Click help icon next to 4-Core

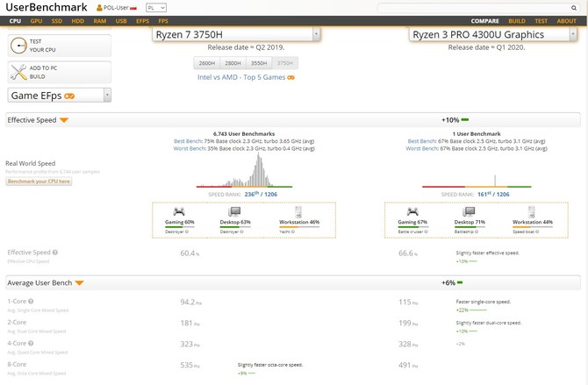coord(31,343)
